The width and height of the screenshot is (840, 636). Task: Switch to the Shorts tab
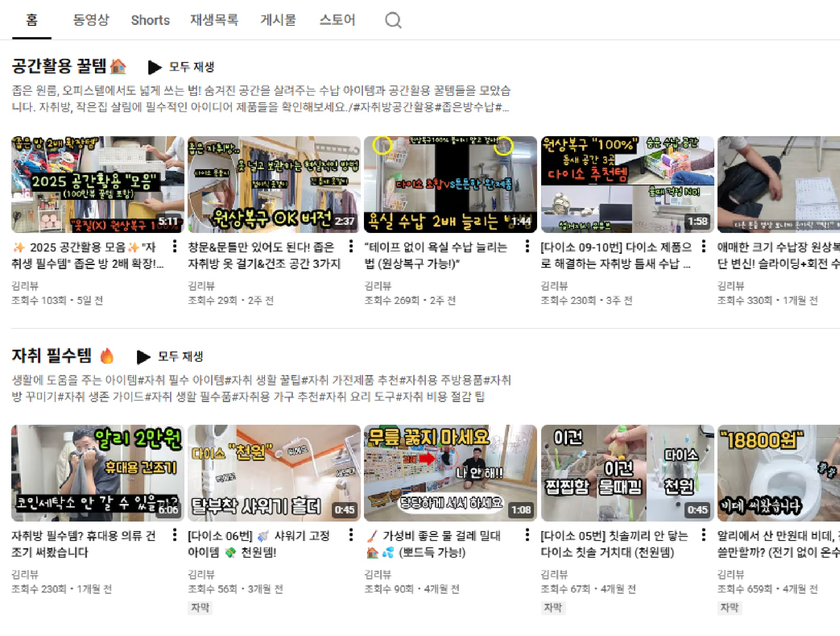coord(150,20)
